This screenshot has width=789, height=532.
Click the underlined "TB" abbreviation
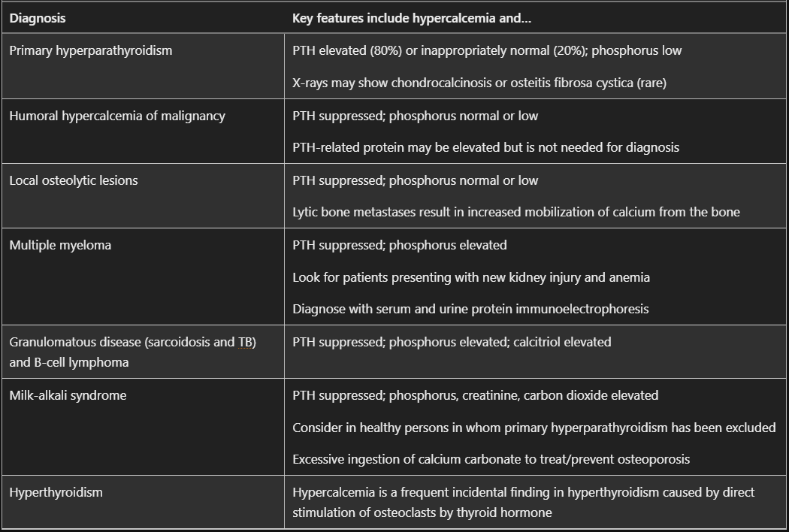click(x=246, y=343)
